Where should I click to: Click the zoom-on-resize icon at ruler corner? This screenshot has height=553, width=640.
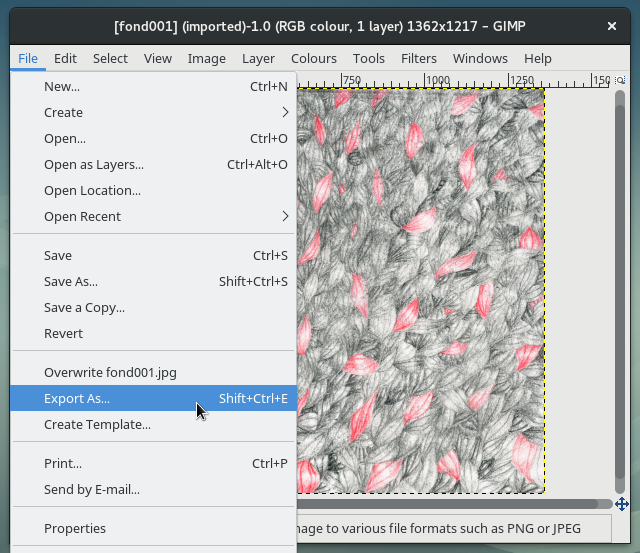(620, 80)
